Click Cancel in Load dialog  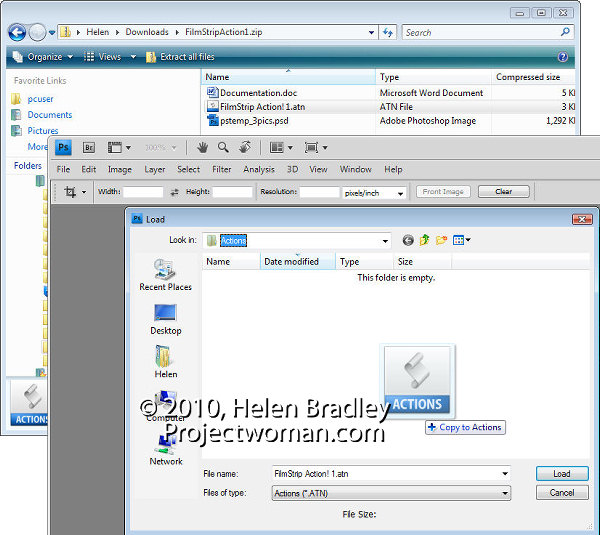tap(562, 493)
